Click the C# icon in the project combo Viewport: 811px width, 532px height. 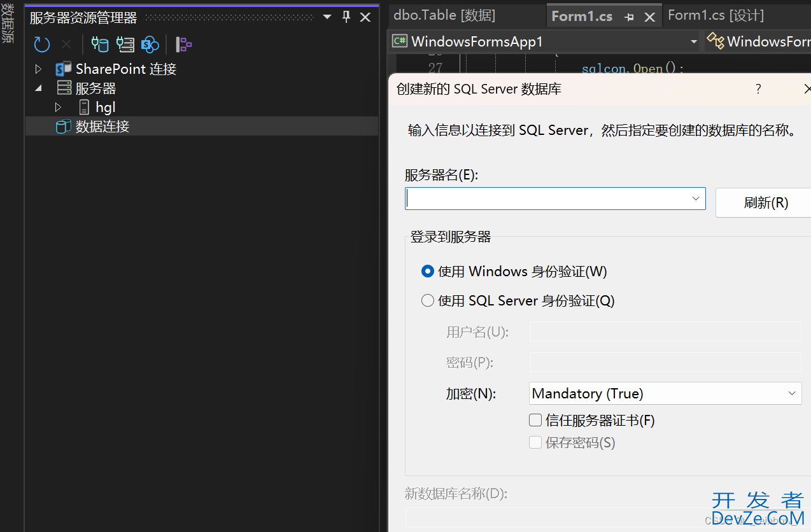click(x=400, y=41)
